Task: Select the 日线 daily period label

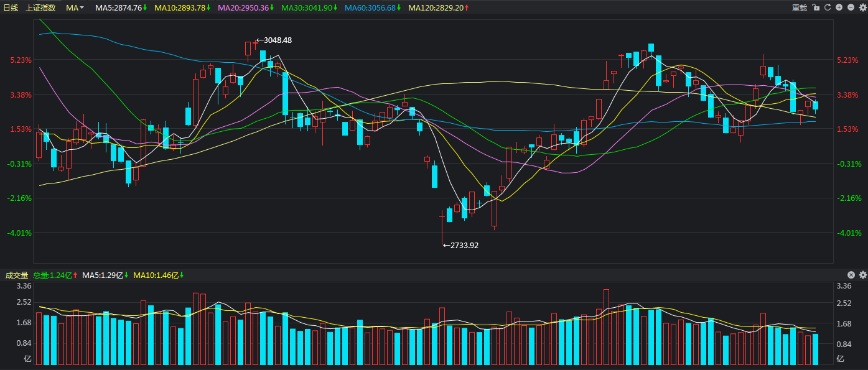Action: click(x=11, y=7)
